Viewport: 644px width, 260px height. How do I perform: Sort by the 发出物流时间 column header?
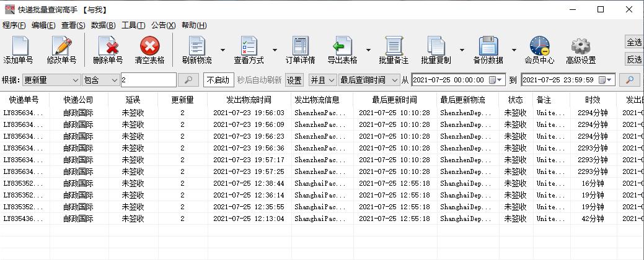(x=249, y=100)
